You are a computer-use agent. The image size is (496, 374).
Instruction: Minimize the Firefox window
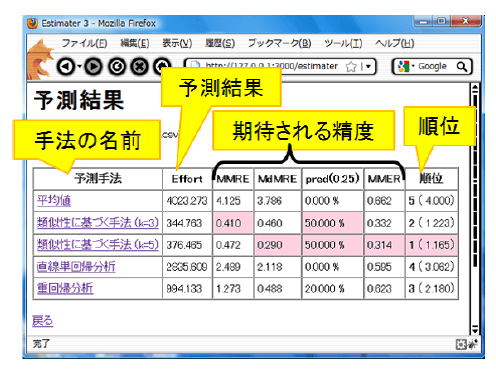point(423,21)
